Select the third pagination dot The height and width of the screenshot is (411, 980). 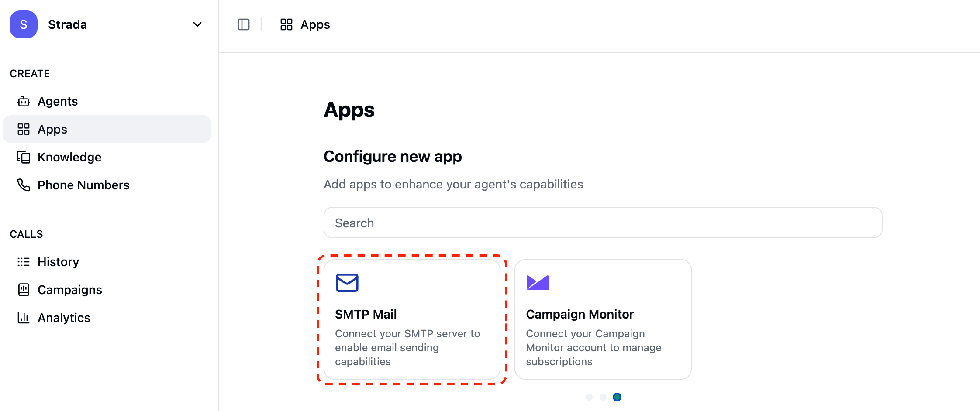[x=617, y=397]
